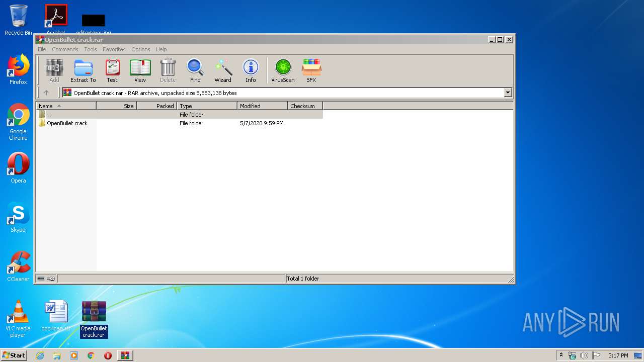Open the Favorites menu

pyautogui.click(x=114, y=49)
